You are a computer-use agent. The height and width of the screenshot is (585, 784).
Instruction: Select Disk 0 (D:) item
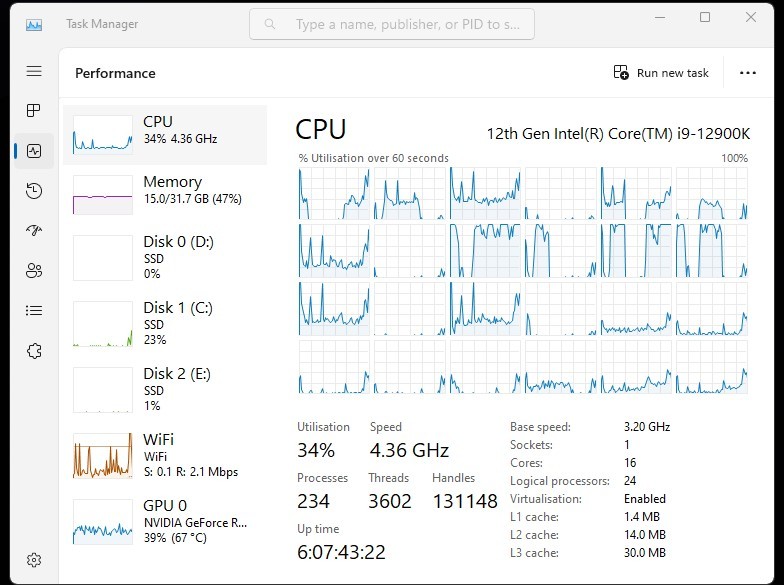pyautogui.click(x=165, y=258)
